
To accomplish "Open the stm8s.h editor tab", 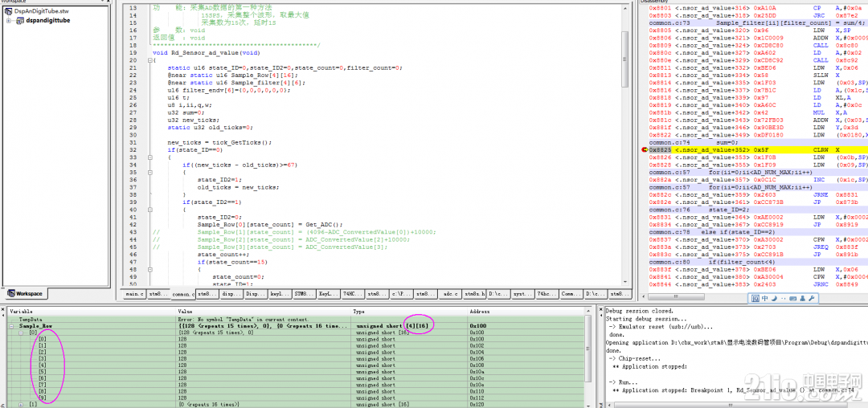I will tap(474, 294).
